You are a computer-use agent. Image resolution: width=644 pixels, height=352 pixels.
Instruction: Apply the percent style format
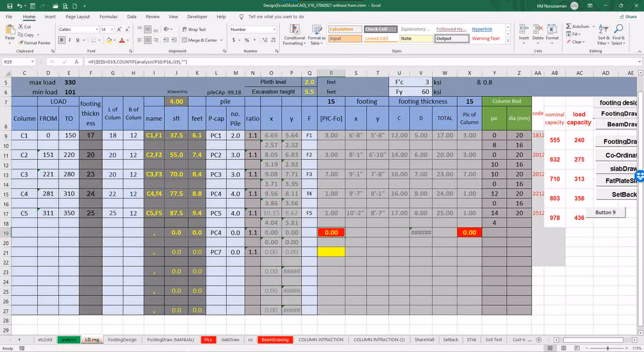pos(247,40)
